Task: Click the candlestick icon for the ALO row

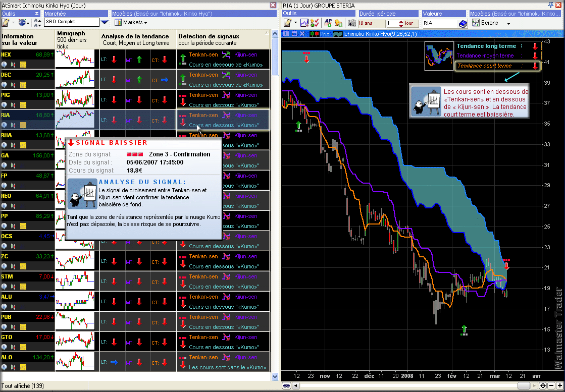Action: point(13,367)
